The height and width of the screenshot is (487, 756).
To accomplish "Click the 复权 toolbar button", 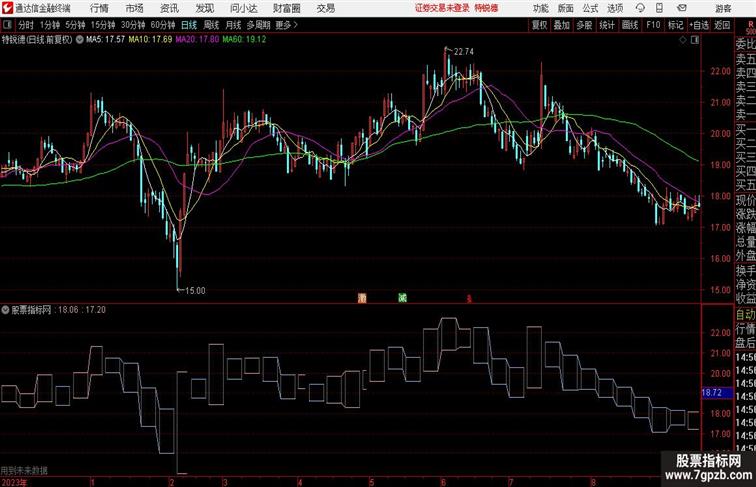I will 539,25.
